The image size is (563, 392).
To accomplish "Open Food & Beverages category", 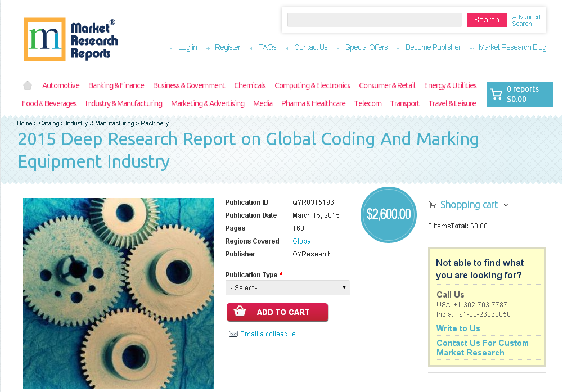I will [49, 103].
